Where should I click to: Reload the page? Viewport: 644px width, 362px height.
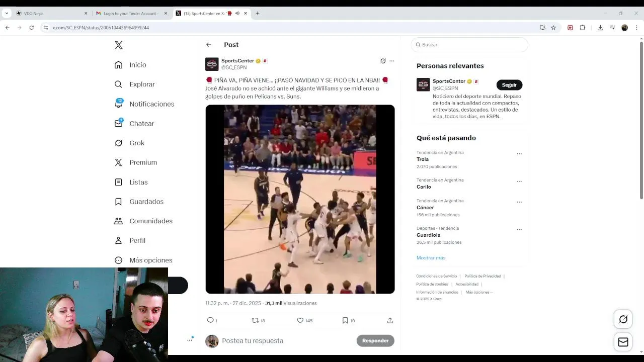click(x=31, y=28)
